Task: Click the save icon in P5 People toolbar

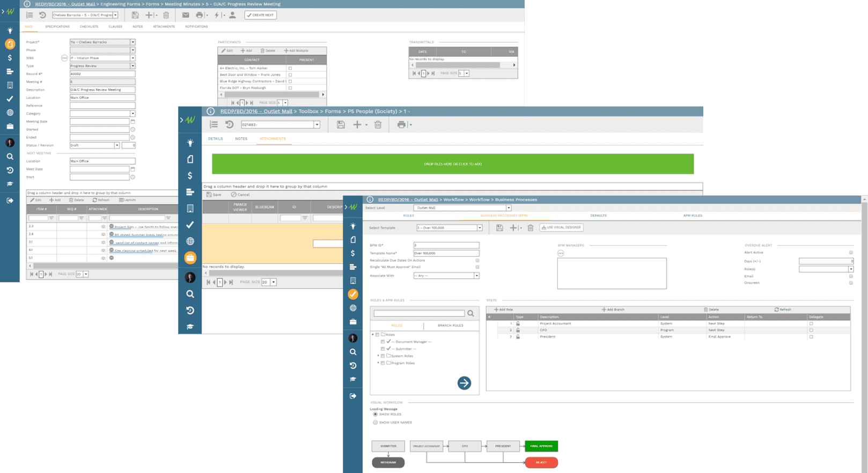Action: pyautogui.click(x=341, y=124)
